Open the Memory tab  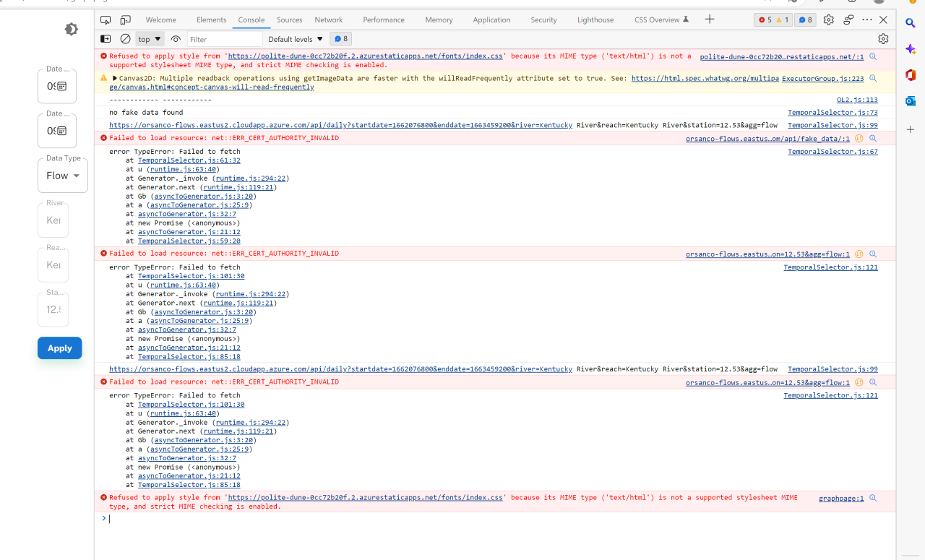tap(439, 20)
